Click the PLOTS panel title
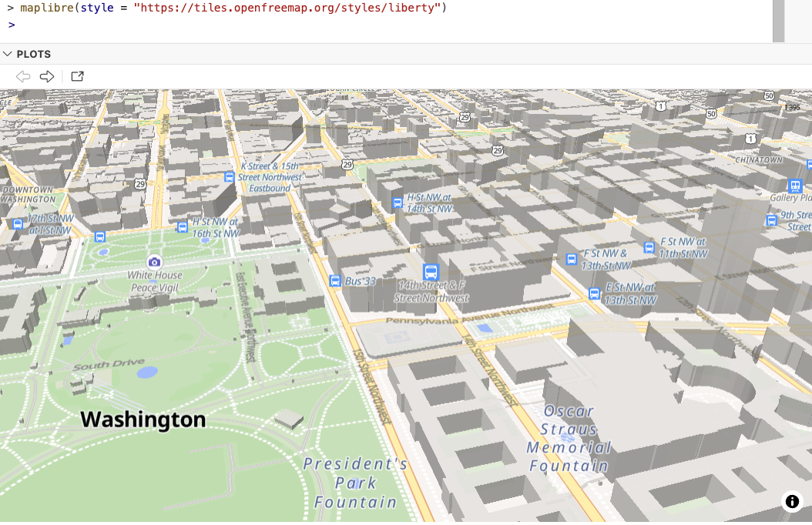The image size is (812, 525). tap(34, 55)
